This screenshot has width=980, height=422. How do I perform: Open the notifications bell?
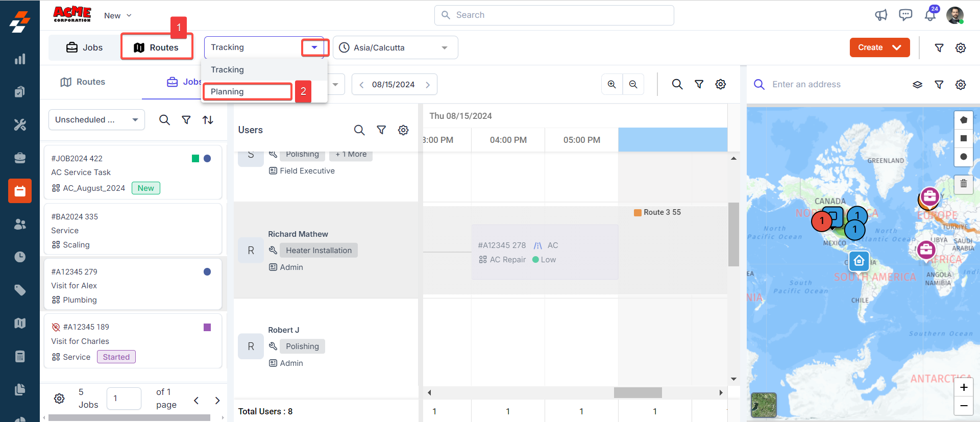pyautogui.click(x=930, y=15)
